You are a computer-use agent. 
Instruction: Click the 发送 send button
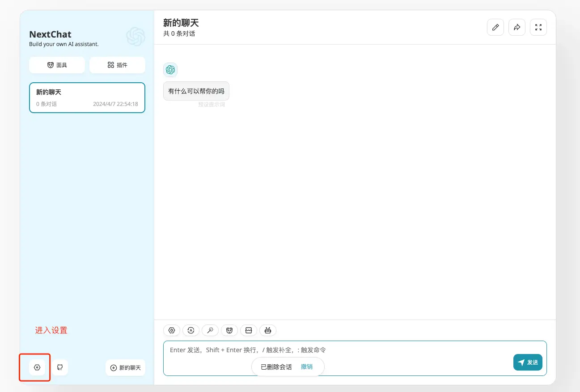pos(528,362)
